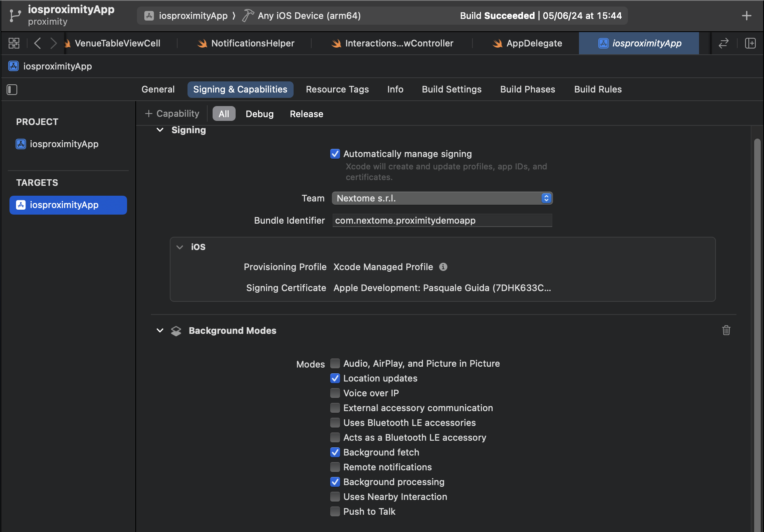Filter capabilities by Release
The width and height of the screenshot is (764, 532).
[306, 114]
